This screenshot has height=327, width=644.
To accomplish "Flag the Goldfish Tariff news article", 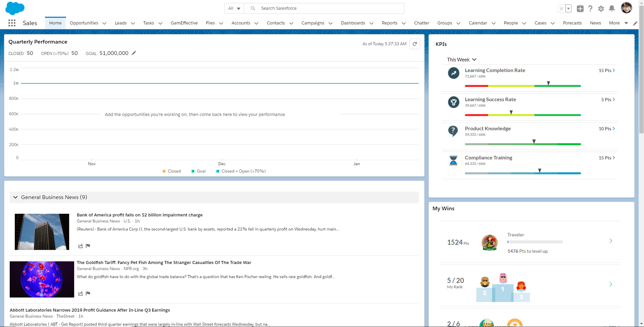I will pos(88,293).
